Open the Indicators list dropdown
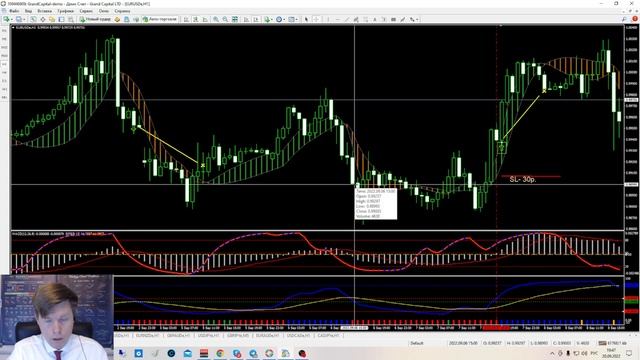This screenshot has height=360, width=640. point(268,19)
